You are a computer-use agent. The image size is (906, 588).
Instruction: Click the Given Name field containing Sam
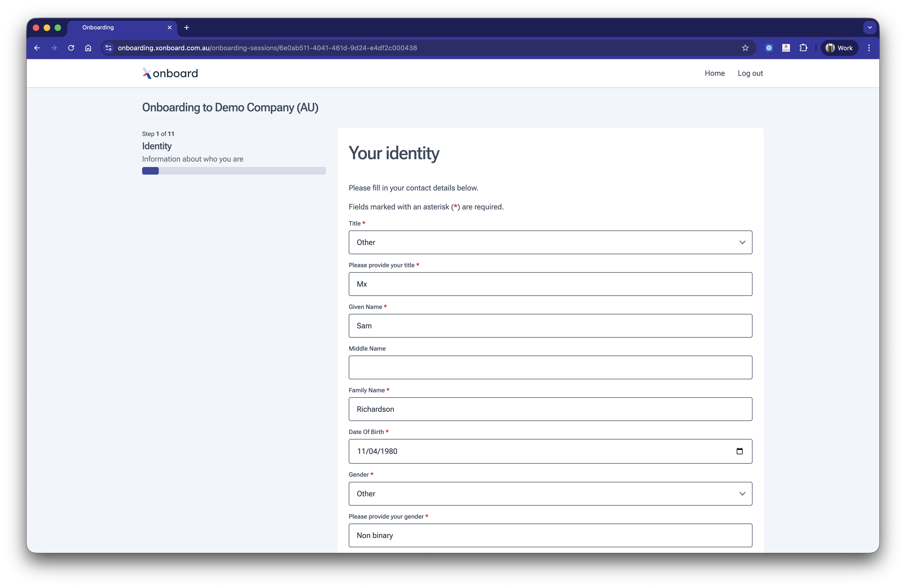(550, 326)
